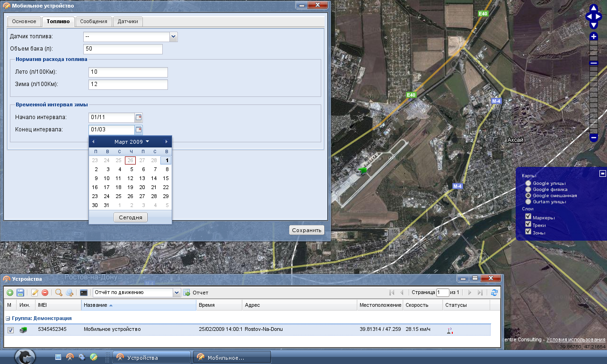Select Google смешанная map radio
607x364 pixels.
[x=528, y=195]
